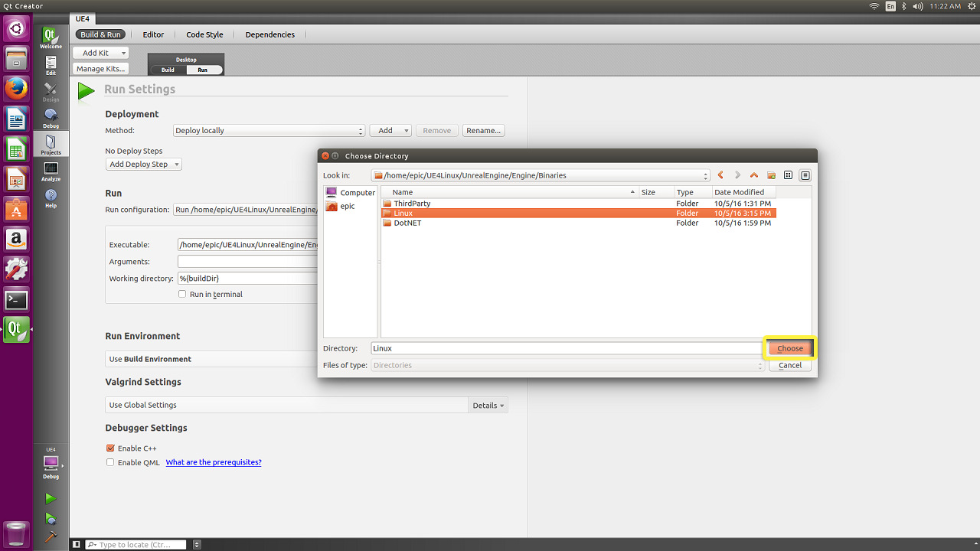Launch Firefox from the Ubuntu dock
This screenshot has width=980, height=551.
(x=16, y=89)
